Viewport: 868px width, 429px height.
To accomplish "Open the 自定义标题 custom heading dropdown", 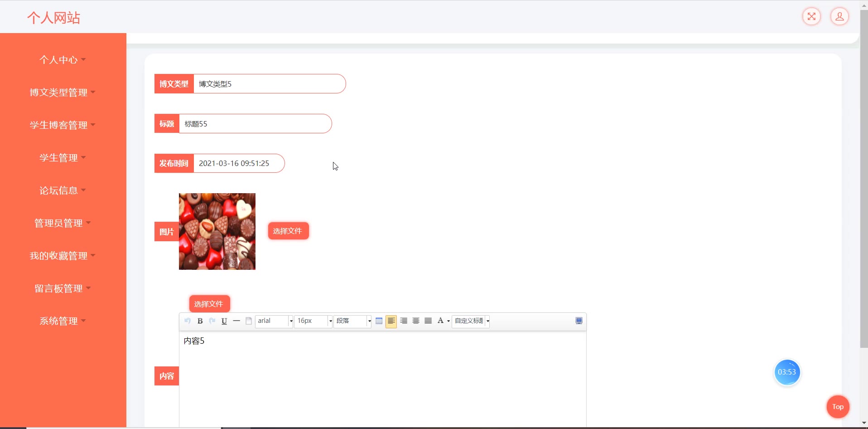I will coord(471,321).
